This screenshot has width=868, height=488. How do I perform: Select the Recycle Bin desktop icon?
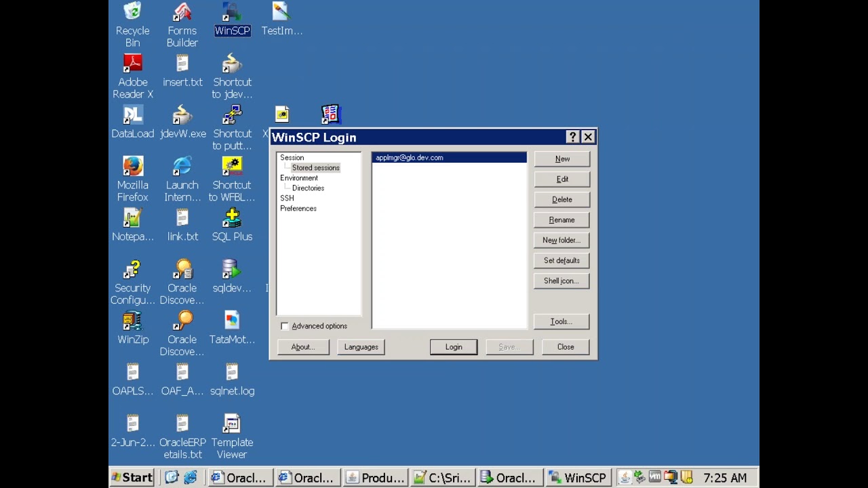[132, 24]
